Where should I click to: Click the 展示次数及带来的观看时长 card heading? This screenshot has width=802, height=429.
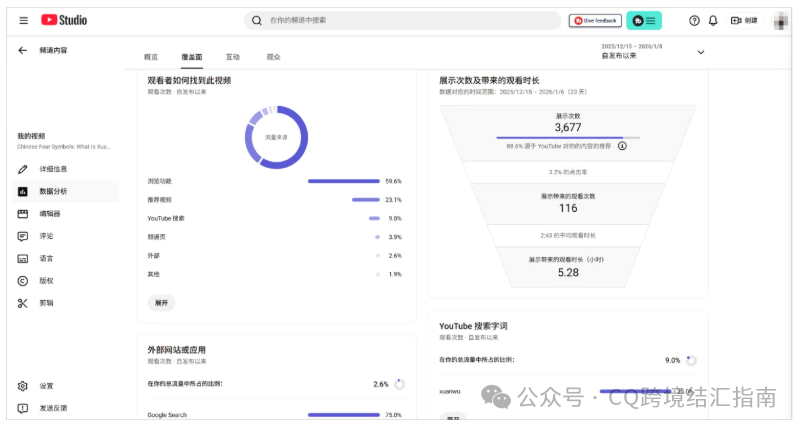489,80
